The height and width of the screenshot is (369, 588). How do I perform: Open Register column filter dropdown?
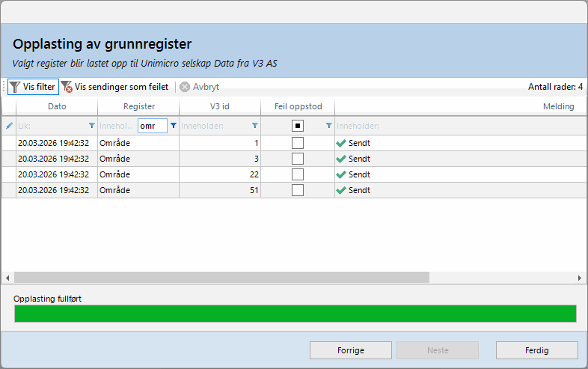pos(174,126)
